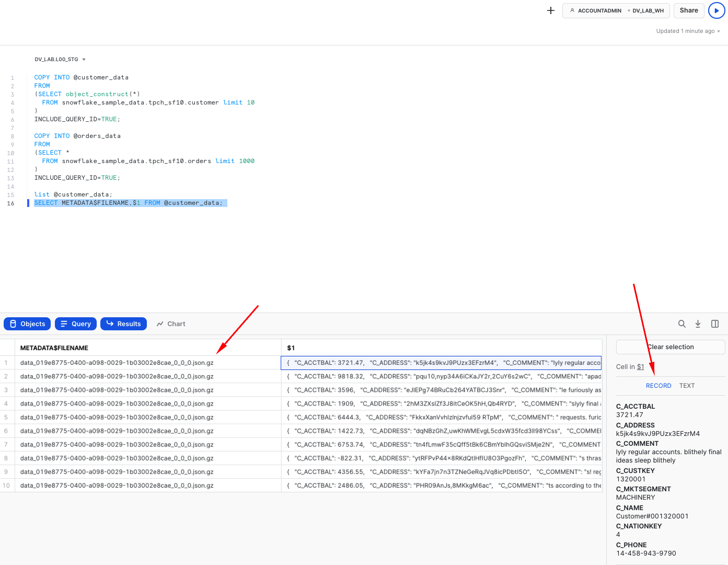
Task: Expand the DV_LAB.L00_STG schema dropdown
Action: 60,60
